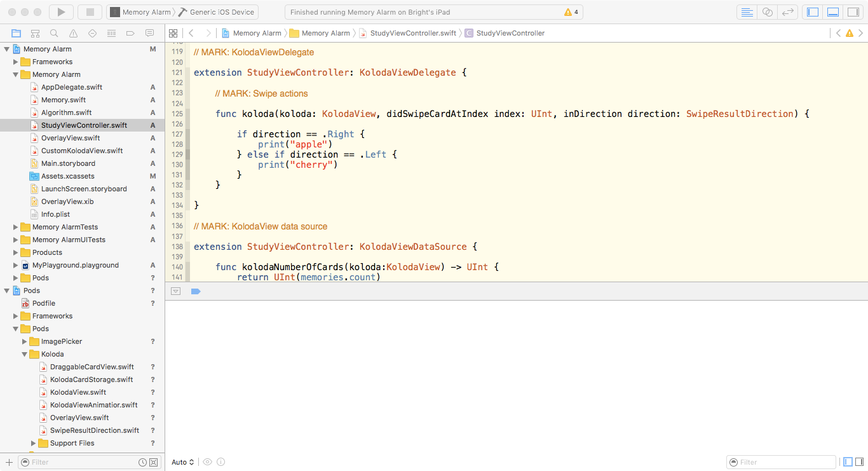The height and width of the screenshot is (471, 868).
Task: Expand the ImagePicker folder
Action: [25, 341]
